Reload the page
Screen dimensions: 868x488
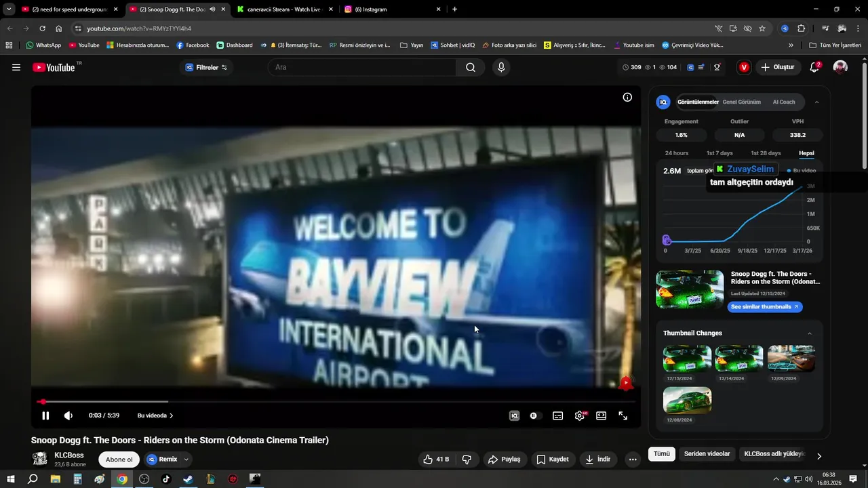[42, 28]
